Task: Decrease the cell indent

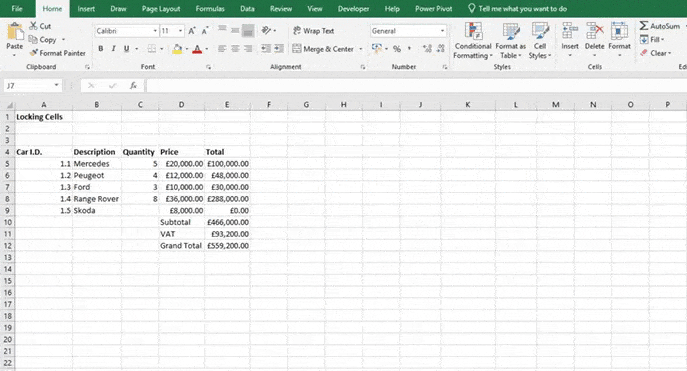Action: click(266, 49)
